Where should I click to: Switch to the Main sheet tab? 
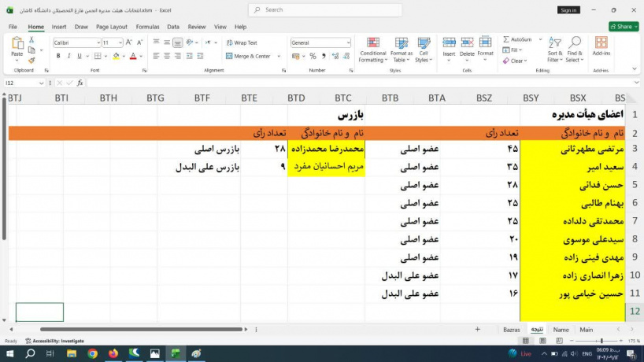(586, 330)
